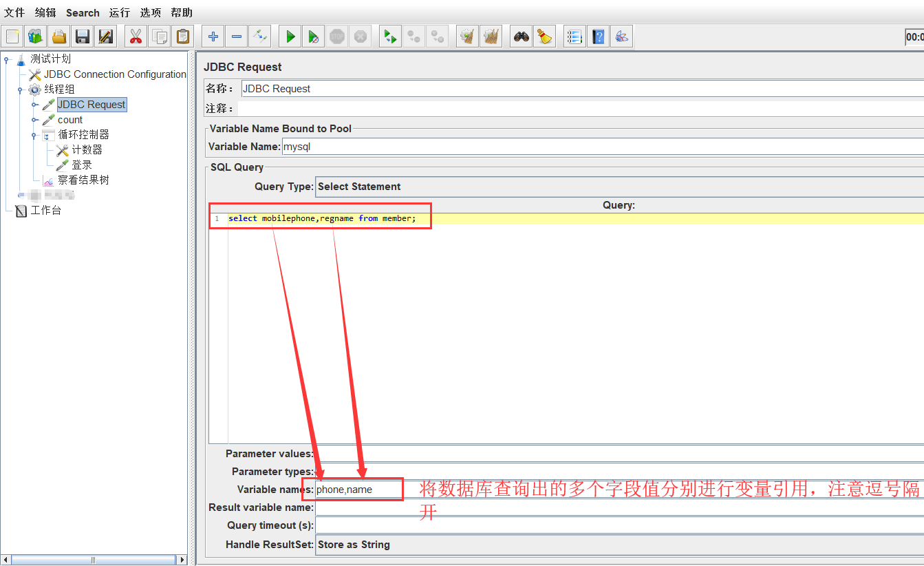The height and width of the screenshot is (566, 924).
Task: Open the 运行 menu
Action: 119,12
